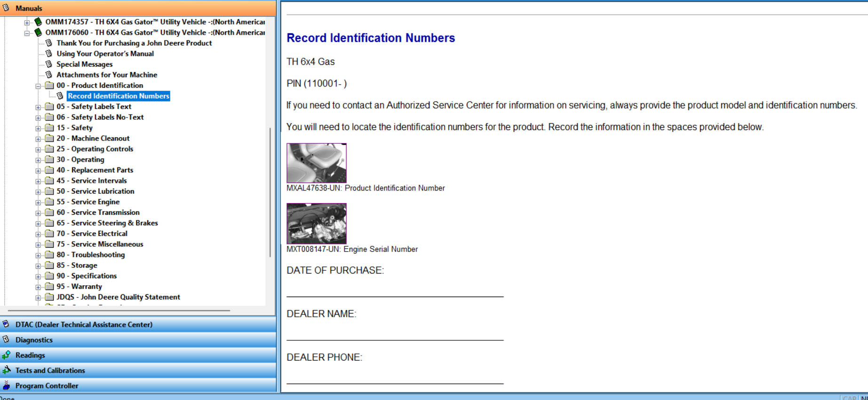Open Attachments for Your Machine page
This screenshot has height=400, width=868.
tap(107, 75)
